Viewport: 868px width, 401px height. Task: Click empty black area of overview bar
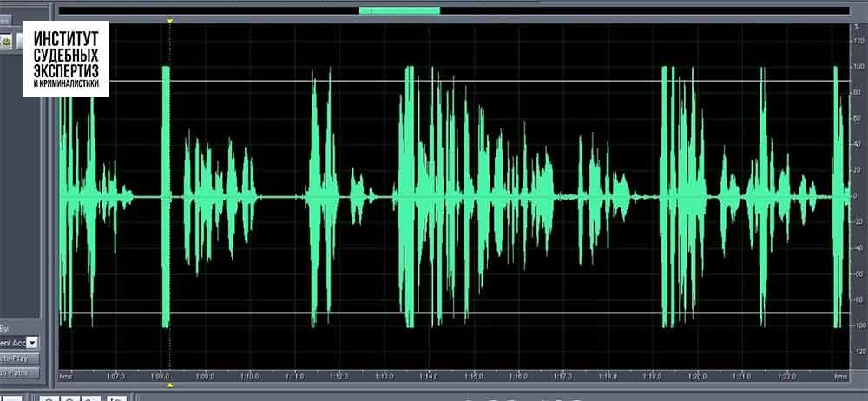coord(651,10)
